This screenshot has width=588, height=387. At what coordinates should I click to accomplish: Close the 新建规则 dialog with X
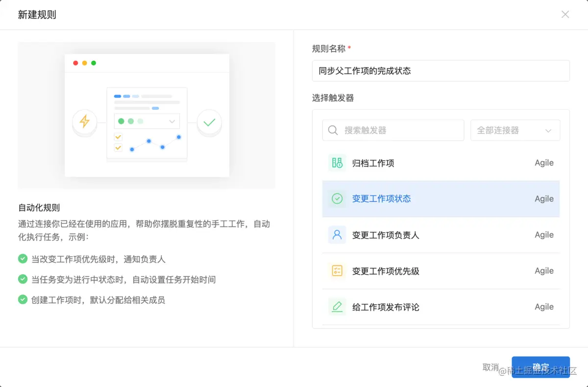(565, 14)
